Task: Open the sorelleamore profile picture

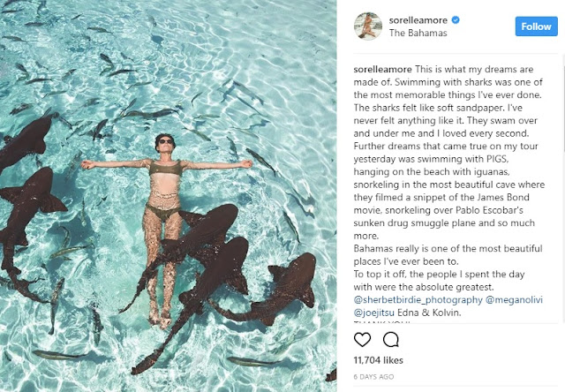Action: point(368,26)
